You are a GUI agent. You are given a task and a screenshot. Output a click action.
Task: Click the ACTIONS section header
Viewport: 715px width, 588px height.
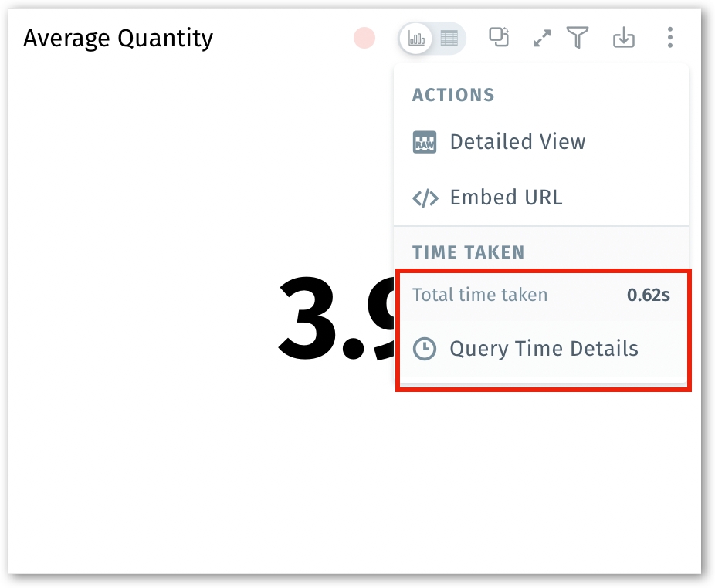coord(453,96)
